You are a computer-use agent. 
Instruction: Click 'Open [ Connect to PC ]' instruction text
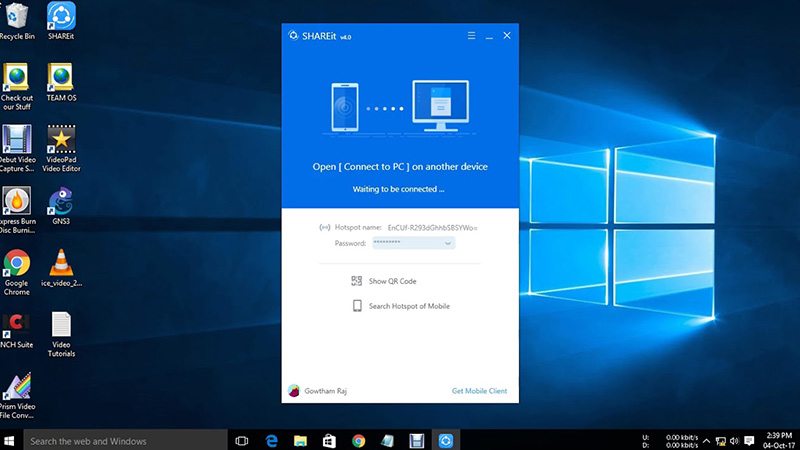tap(400, 167)
